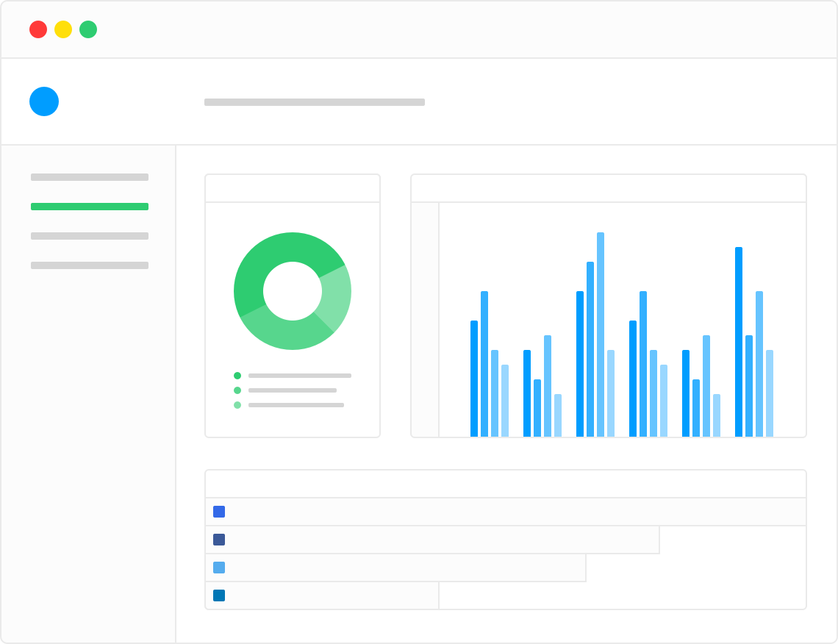
Task: Click the red window close dot
Action: pos(38,29)
